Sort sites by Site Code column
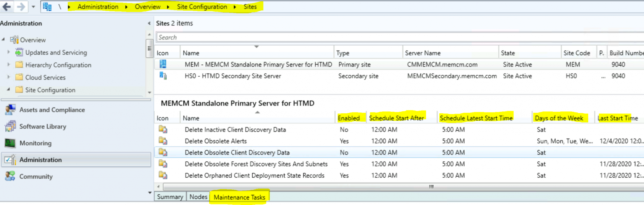 [579, 53]
